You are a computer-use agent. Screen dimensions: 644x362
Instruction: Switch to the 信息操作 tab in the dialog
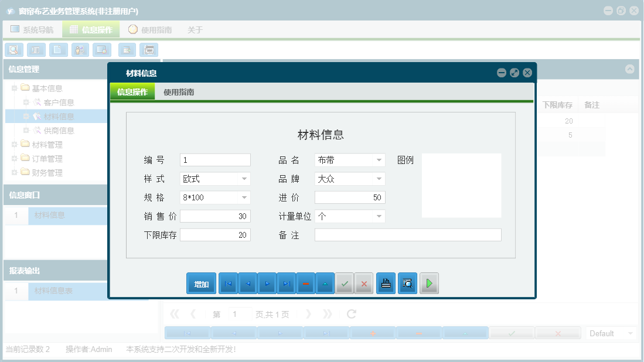pos(132,91)
